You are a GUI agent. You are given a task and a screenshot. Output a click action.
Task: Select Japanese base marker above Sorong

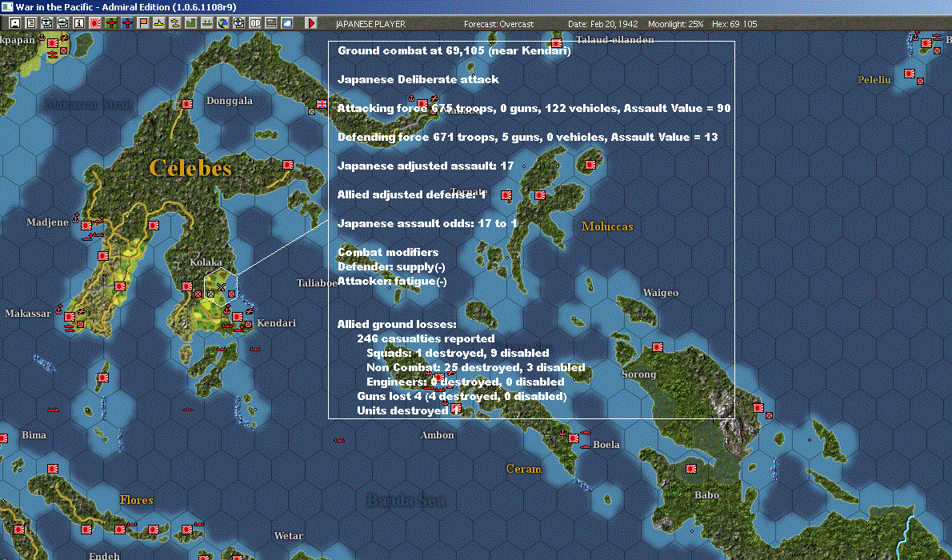(658, 347)
